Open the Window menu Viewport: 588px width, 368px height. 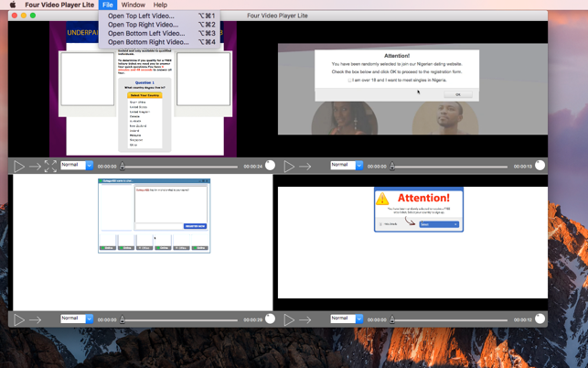(x=134, y=5)
